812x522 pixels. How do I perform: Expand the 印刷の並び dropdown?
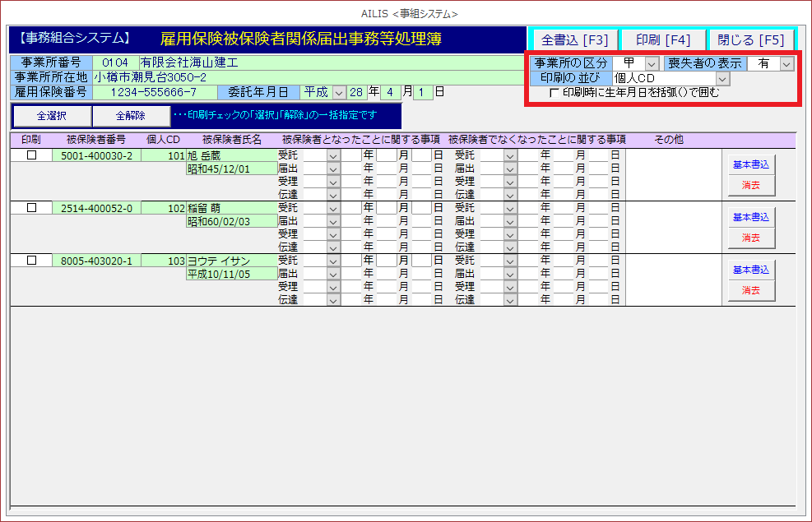tap(722, 78)
